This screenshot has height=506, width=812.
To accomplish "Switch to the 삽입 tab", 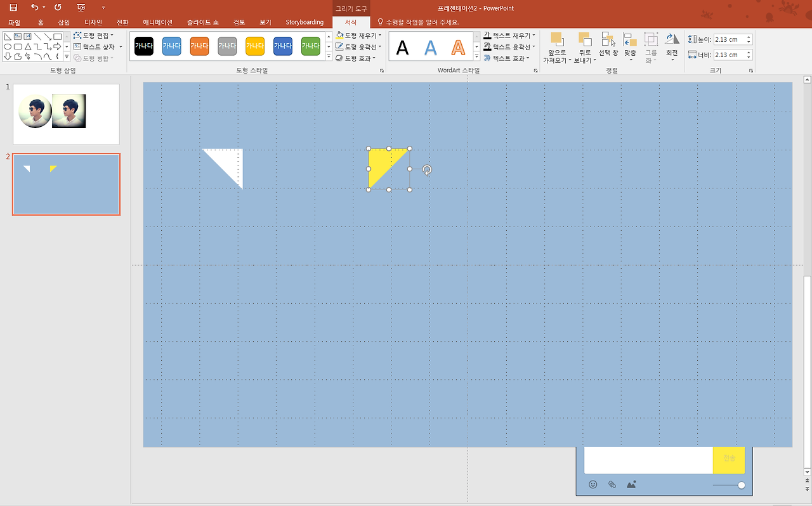I will (x=64, y=22).
